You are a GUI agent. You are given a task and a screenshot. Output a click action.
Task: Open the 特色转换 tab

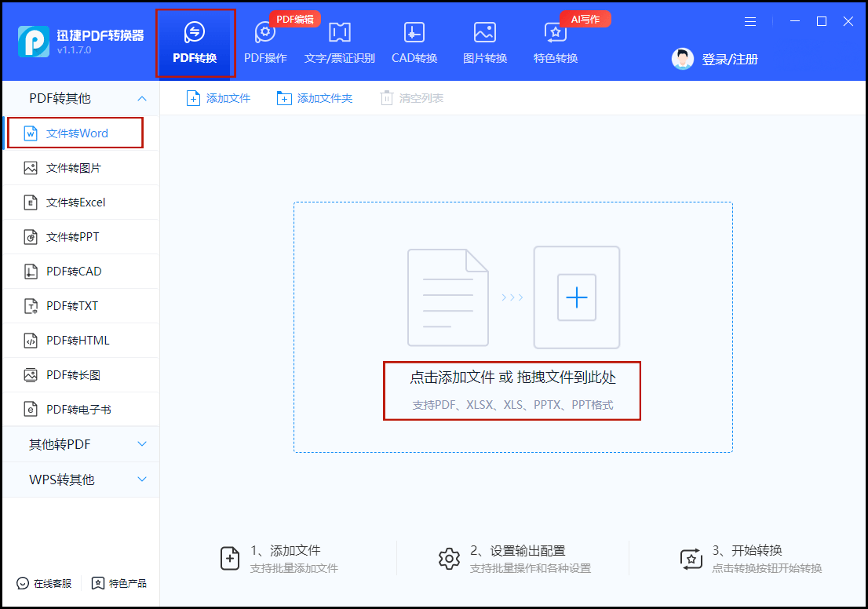[x=556, y=43]
